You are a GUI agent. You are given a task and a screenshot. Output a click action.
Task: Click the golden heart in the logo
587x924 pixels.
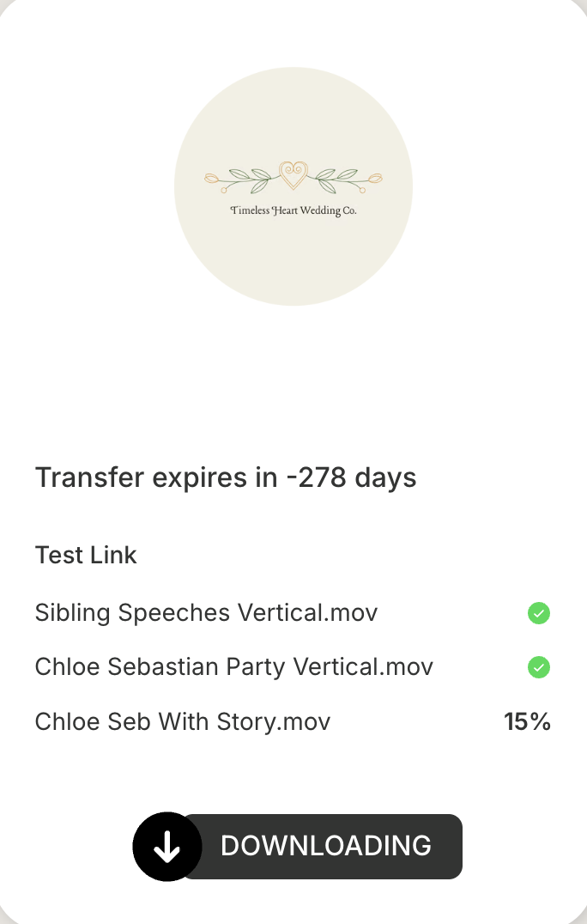pos(293,175)
